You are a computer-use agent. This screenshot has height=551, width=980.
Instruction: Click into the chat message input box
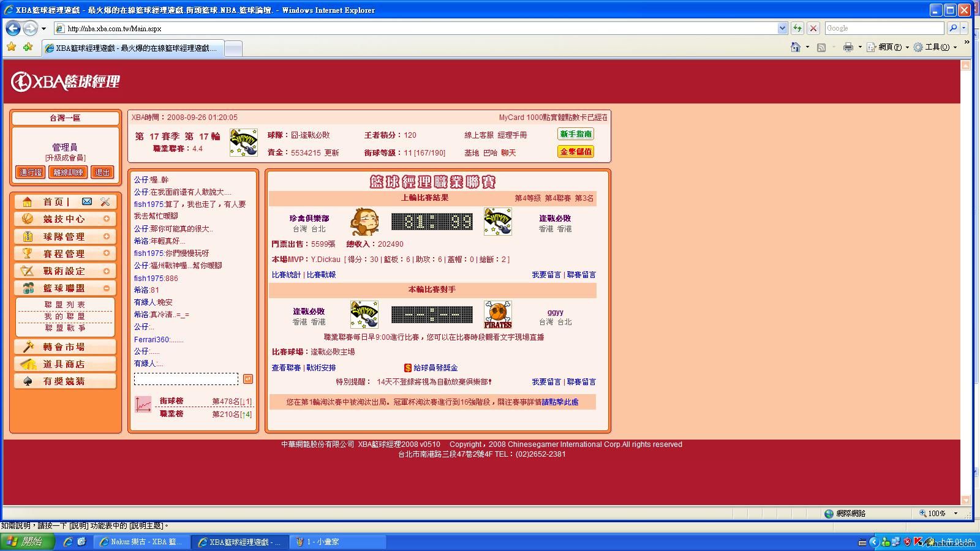[x=186, y=380]
